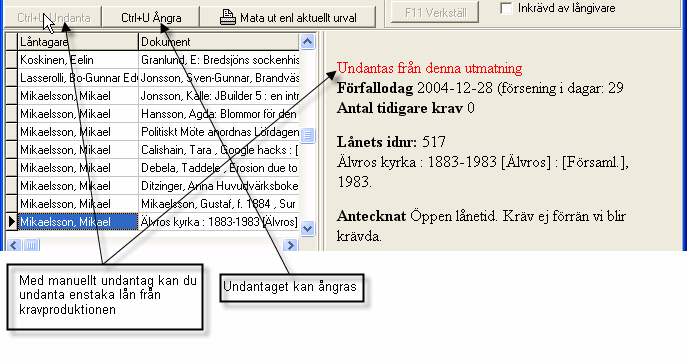
Task: Select Ditzinger, Anna Huvudvärksboke cell
Action: [219, 186]
